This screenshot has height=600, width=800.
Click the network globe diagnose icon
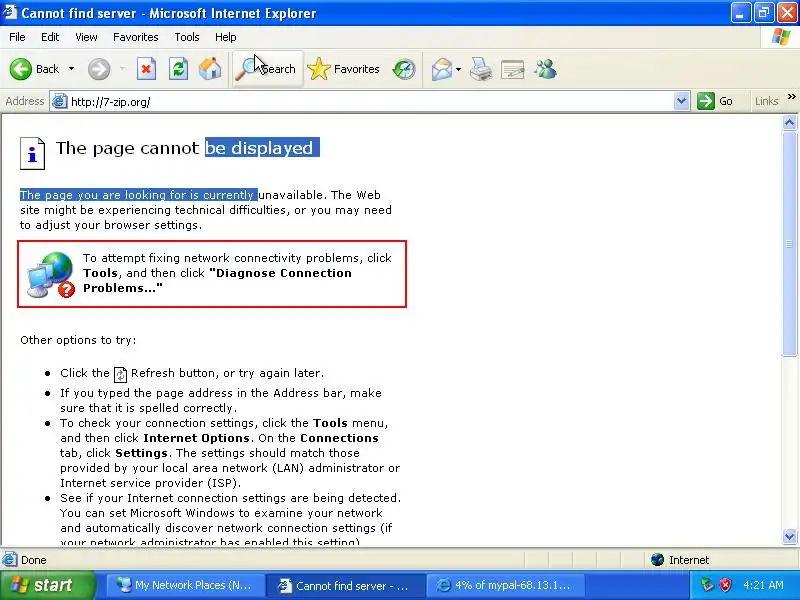pyautogui.click(x=51, y=274)
